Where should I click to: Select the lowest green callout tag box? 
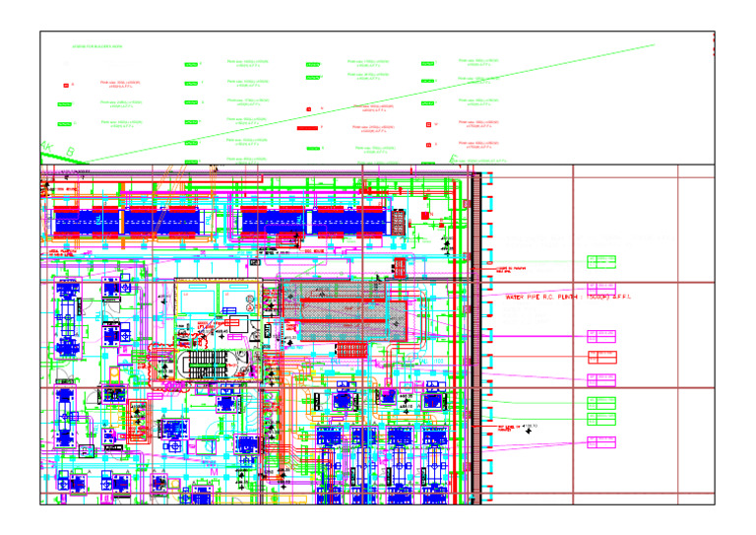point(601,419)
